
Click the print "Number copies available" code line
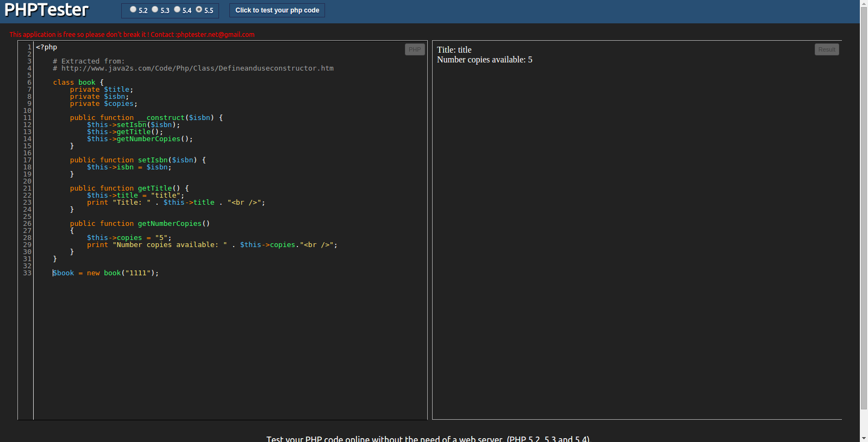[212, 245]
